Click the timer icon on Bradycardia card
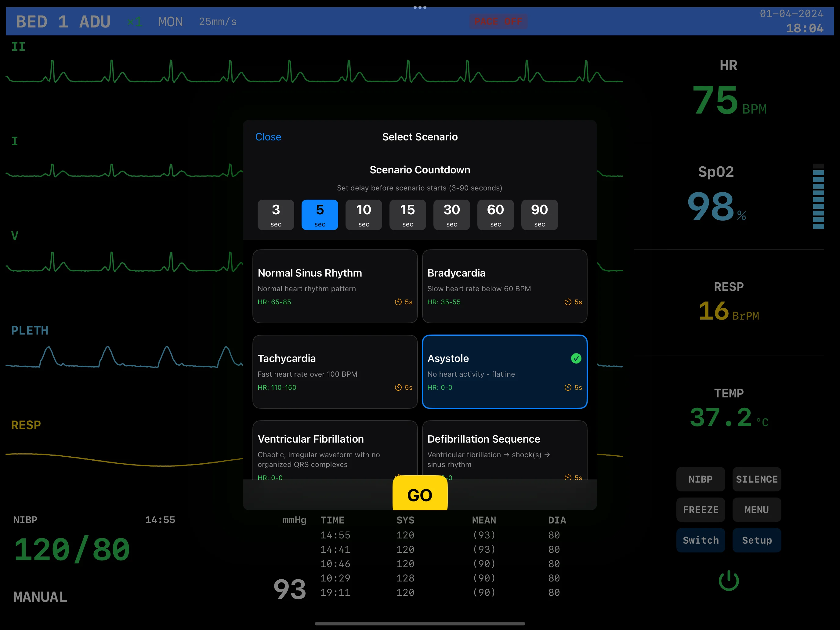This screenshot has height=630, width=840. (x=568, y=302)
